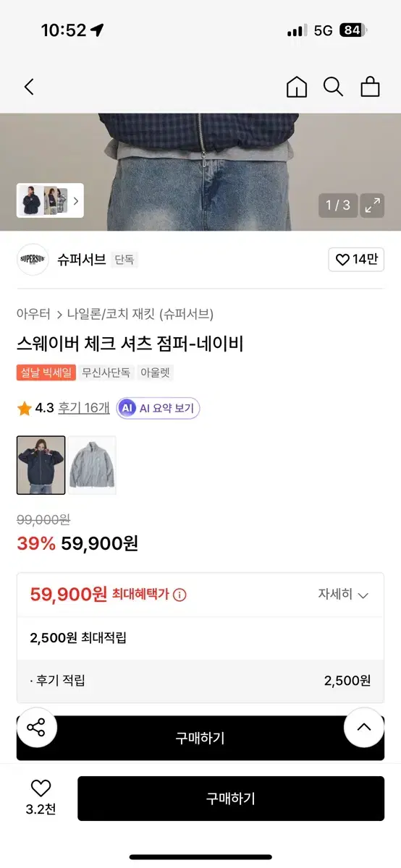Tap the 최대혜택가 info icon

pos(180,595)
